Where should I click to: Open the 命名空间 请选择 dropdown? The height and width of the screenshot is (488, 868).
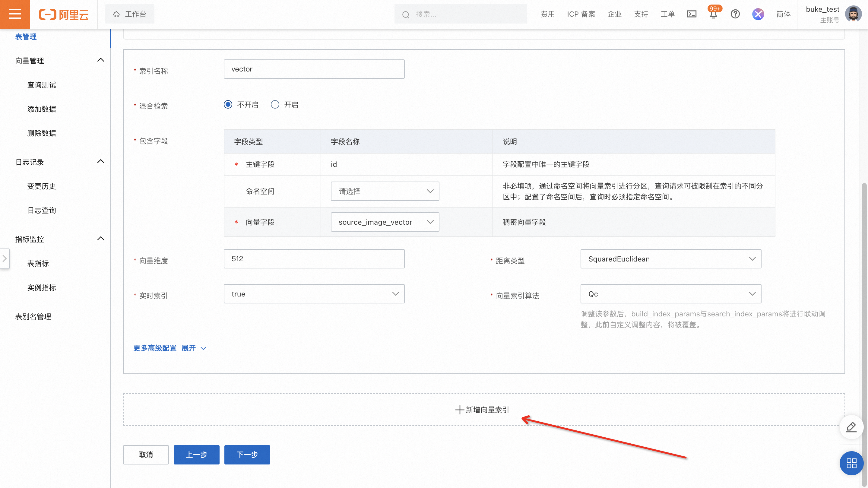click(x=385, y=191)
